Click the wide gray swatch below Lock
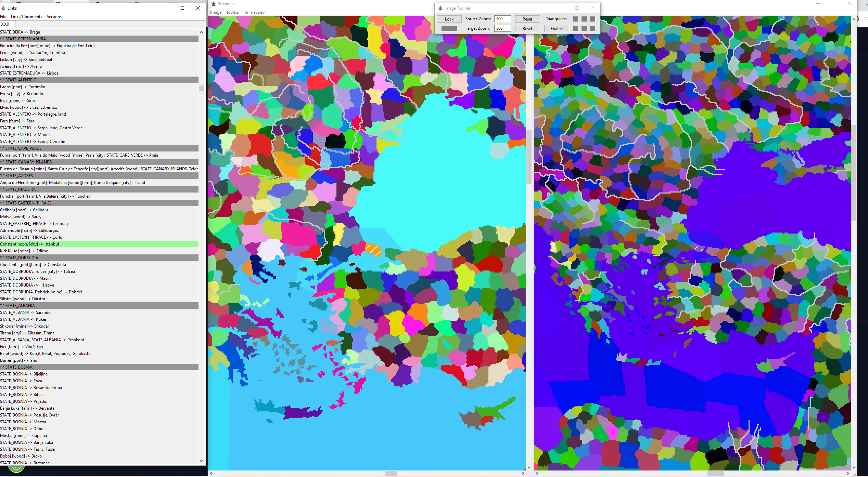Viewport: 868px width, 477px height. click(x=449, y=29)
